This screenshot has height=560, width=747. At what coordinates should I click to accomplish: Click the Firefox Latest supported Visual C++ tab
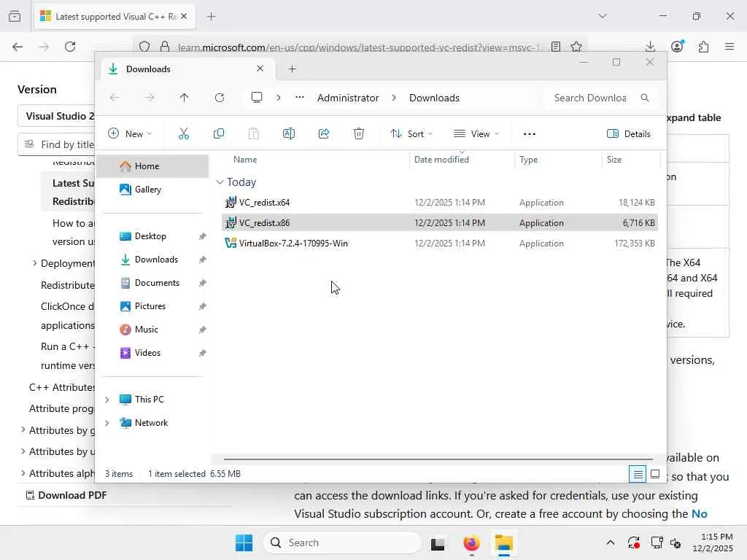click(115, 17)
